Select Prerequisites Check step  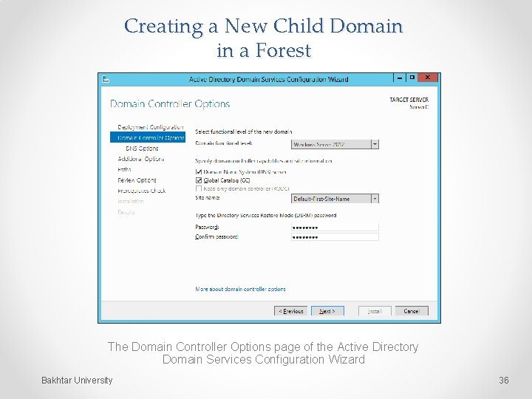point(141,191)
